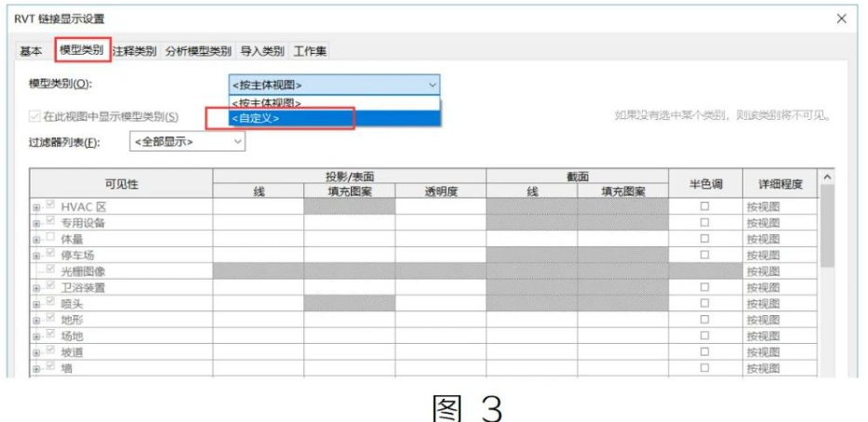Expand the 停车场 category
Viewport: 868px width, 422px height.
click(x=36, y=256)
